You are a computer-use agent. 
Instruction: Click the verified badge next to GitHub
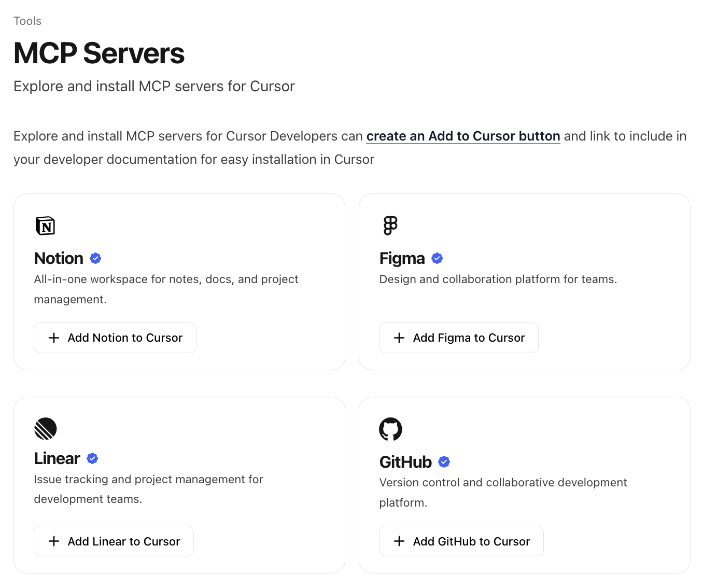pos(444,461)
